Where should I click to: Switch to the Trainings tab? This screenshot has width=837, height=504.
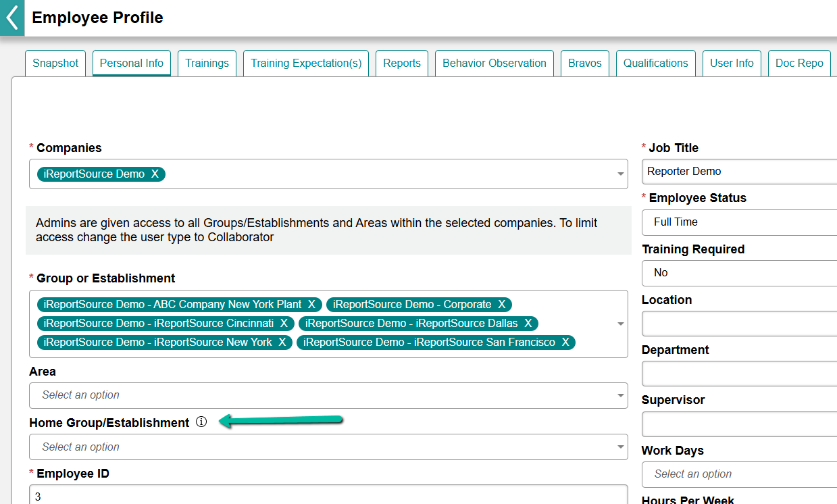[x=207, y=63]
